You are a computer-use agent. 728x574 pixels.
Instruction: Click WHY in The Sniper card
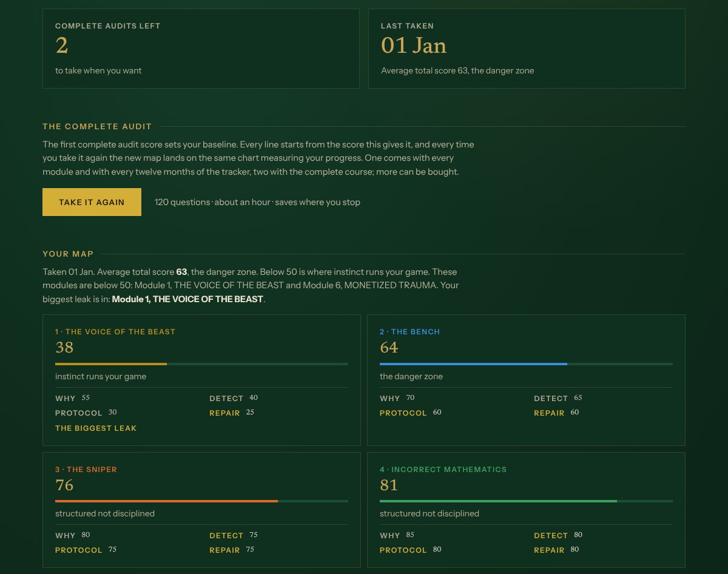point(66,536)
